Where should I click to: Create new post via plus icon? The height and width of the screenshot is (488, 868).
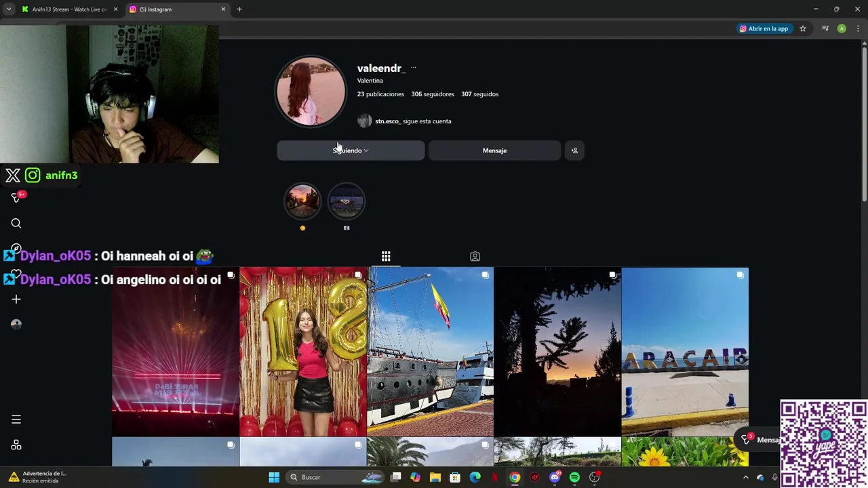[16, 299]
